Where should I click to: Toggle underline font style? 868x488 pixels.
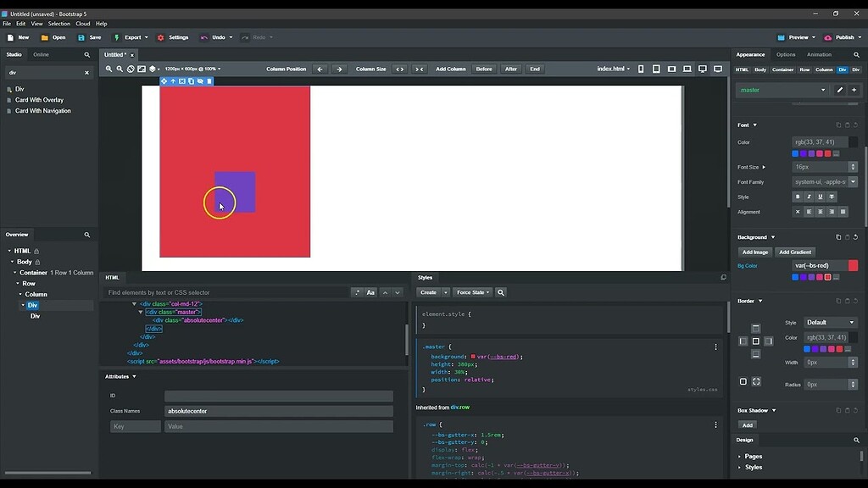(x=821, y=197)
